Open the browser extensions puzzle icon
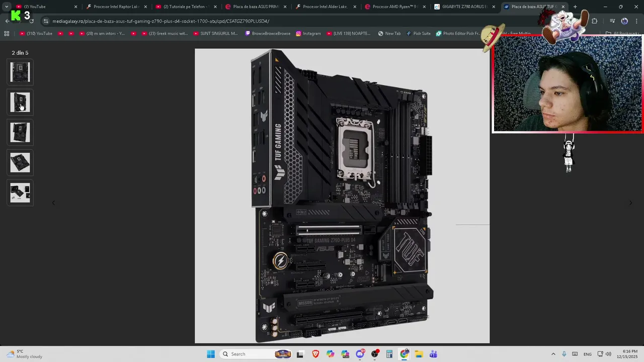This screenshot has height=362, width=644. coord(595,21)
